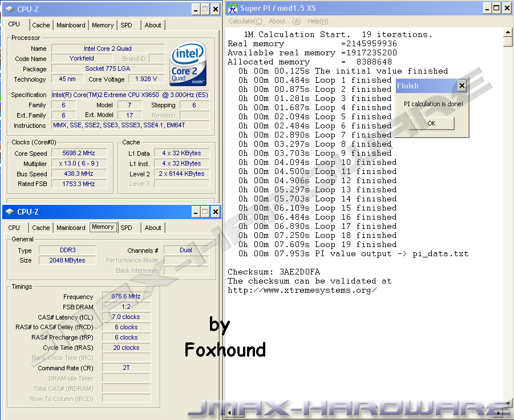Image resolution: width=514 pixels, height=420 pixels.
Task: Click the Bus Speed value 438.3 MHz
Action: 79,173
